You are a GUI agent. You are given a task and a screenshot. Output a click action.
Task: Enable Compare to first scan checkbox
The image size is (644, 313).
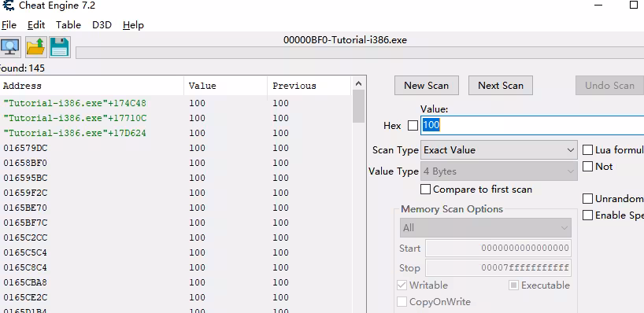425,190
